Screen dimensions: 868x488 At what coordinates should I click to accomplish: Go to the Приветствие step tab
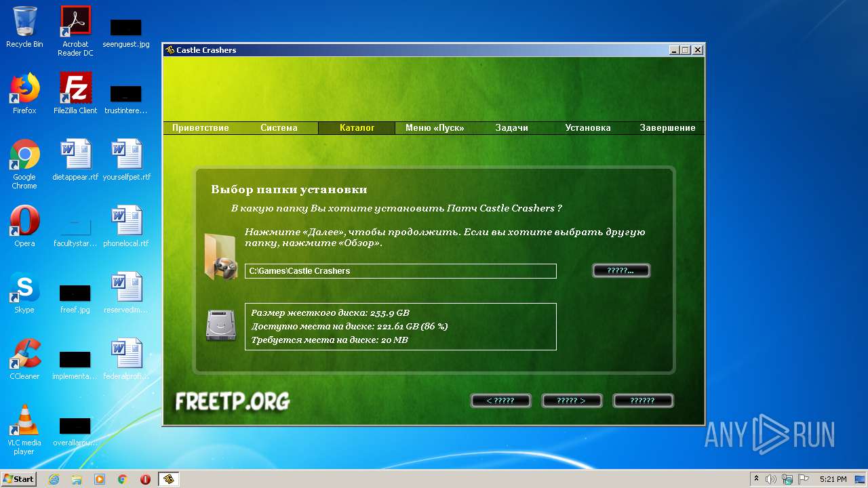(x=201, y=127)
